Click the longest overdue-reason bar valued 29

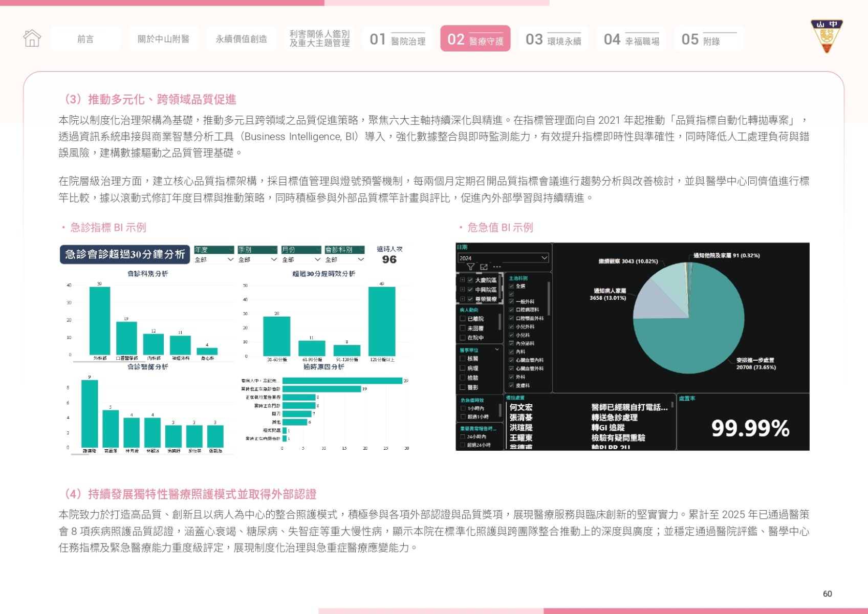tap(342, 381)
